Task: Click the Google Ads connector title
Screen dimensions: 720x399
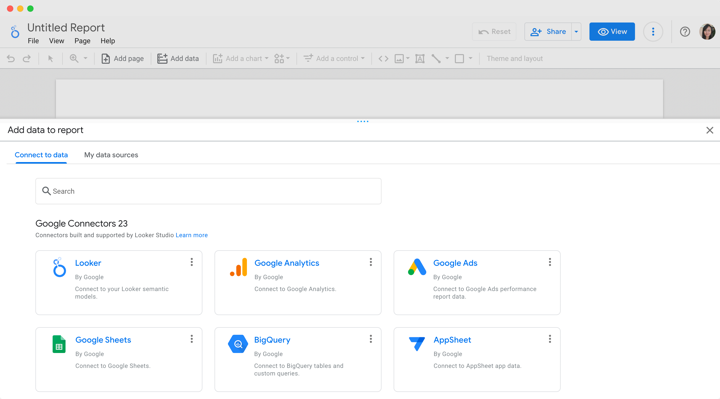Action: click(x=455, y=263)
